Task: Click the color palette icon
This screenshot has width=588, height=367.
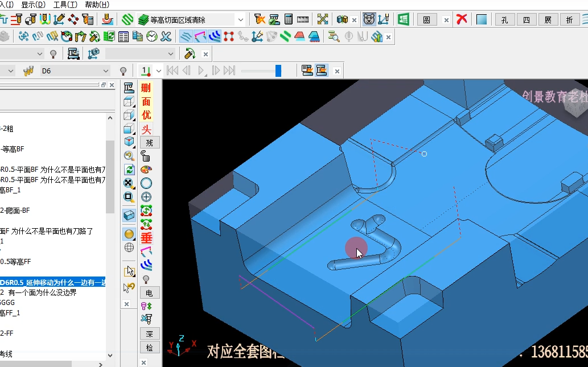Action: (146, 170)
